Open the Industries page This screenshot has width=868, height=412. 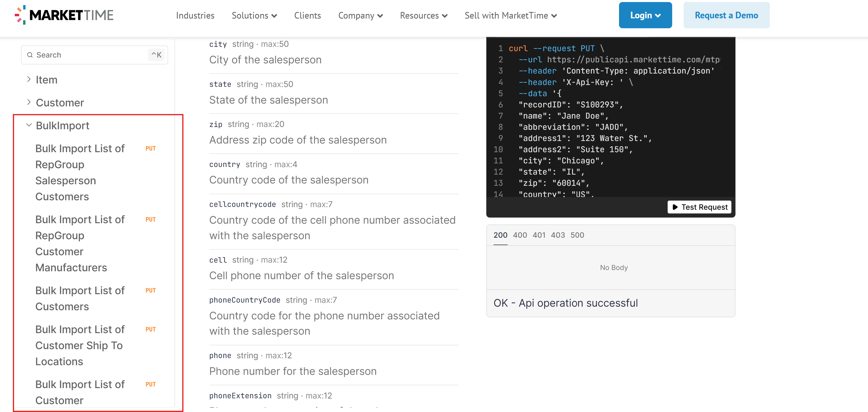click(195, 16)
